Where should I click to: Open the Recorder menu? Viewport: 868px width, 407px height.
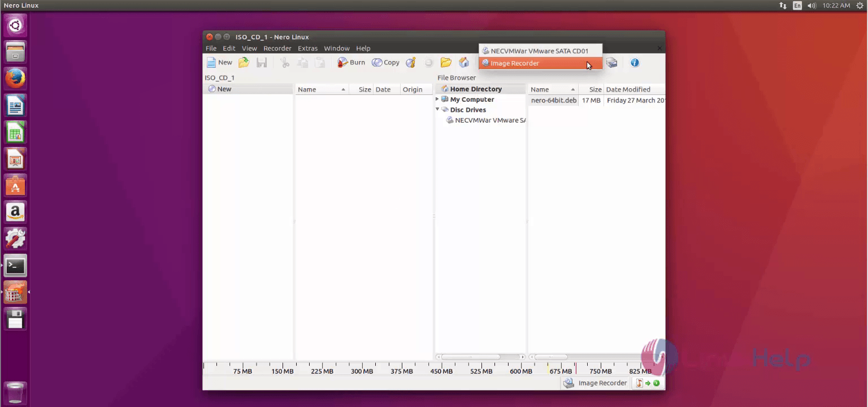(x=277, y=49)
